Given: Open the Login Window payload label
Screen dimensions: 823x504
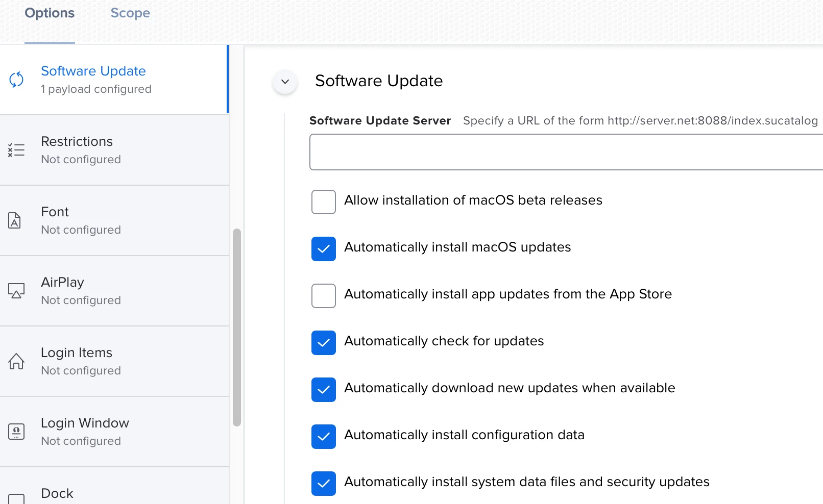Looking at the screenshot, I should [85, 423].
